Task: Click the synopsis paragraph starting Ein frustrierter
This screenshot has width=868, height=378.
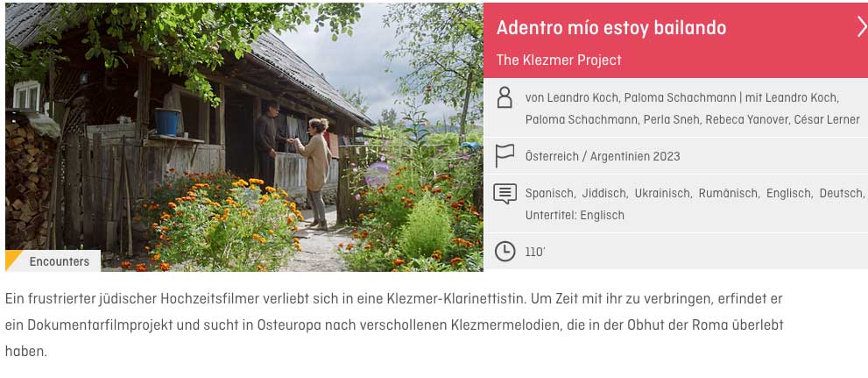Action: [394, 325]
